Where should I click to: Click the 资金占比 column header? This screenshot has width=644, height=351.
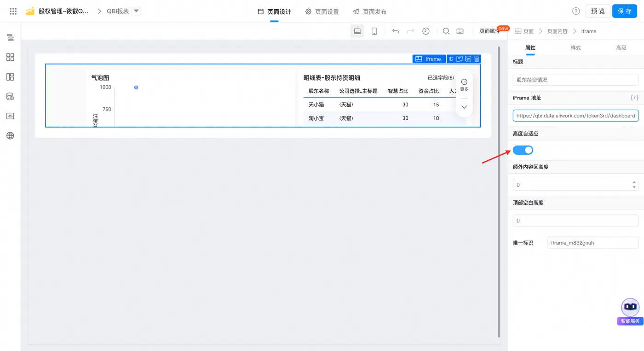[428, 91]
